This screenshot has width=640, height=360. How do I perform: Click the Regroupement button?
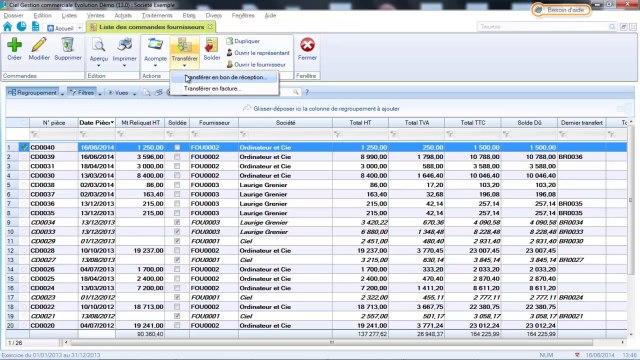33,93
